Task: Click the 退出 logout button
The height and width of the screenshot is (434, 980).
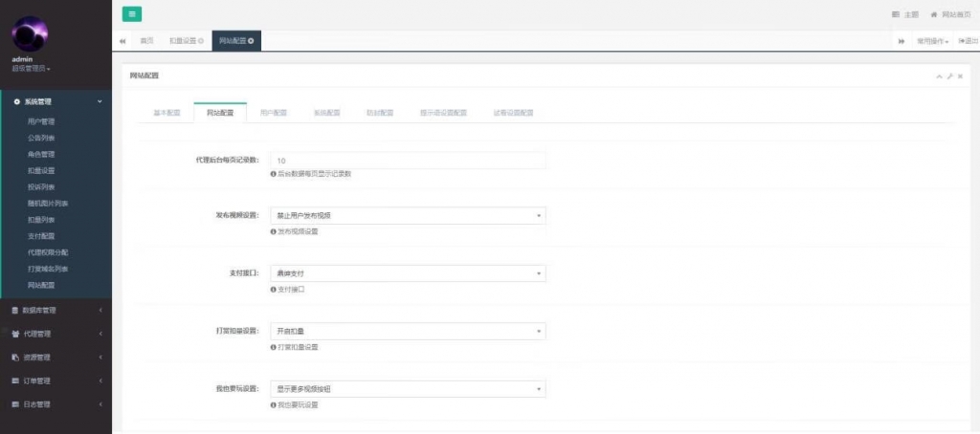Action: click(x=967, y=41)
